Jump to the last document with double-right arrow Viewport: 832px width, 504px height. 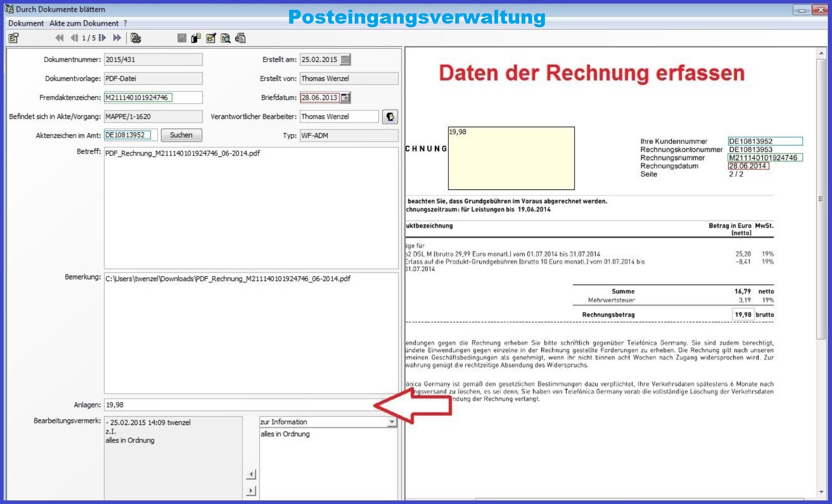click(x=117, y=38)
